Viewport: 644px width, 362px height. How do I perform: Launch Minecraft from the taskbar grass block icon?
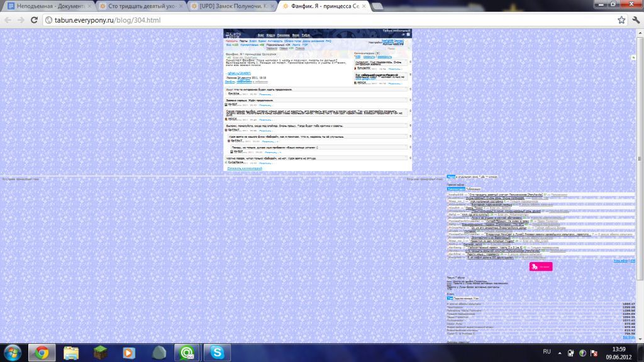point(100,353)
